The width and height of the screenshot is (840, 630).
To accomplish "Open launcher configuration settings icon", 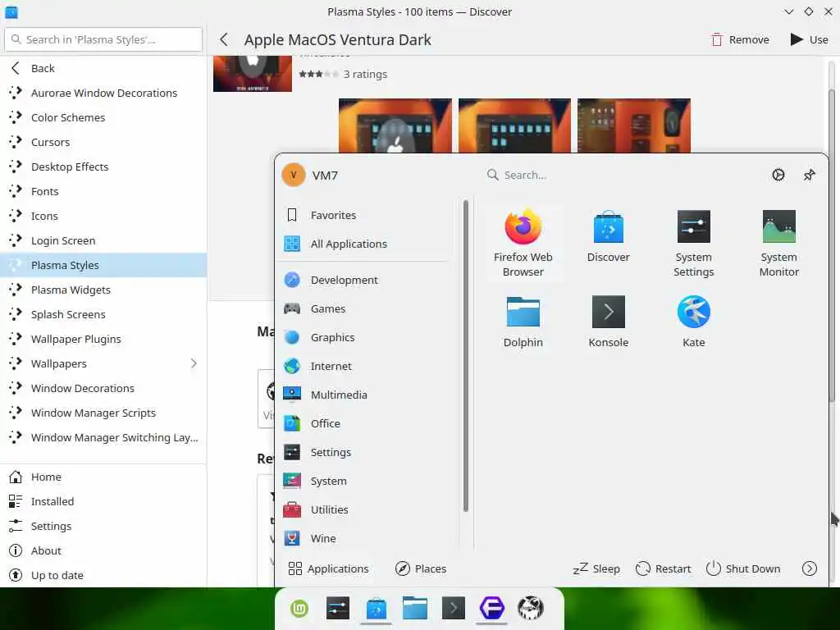I will click(x=778, y=176).
